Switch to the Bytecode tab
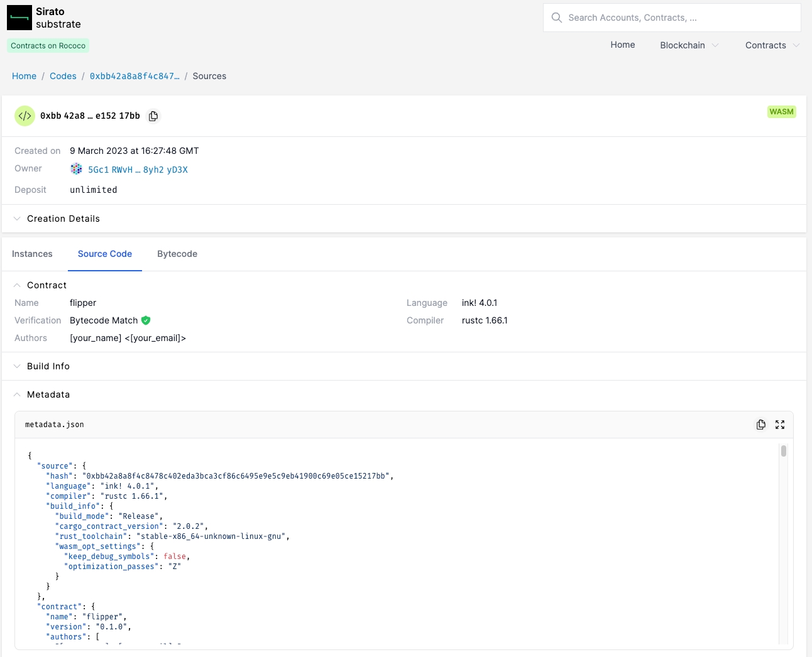Screen dimensions: 812x657 click(177, 254)
